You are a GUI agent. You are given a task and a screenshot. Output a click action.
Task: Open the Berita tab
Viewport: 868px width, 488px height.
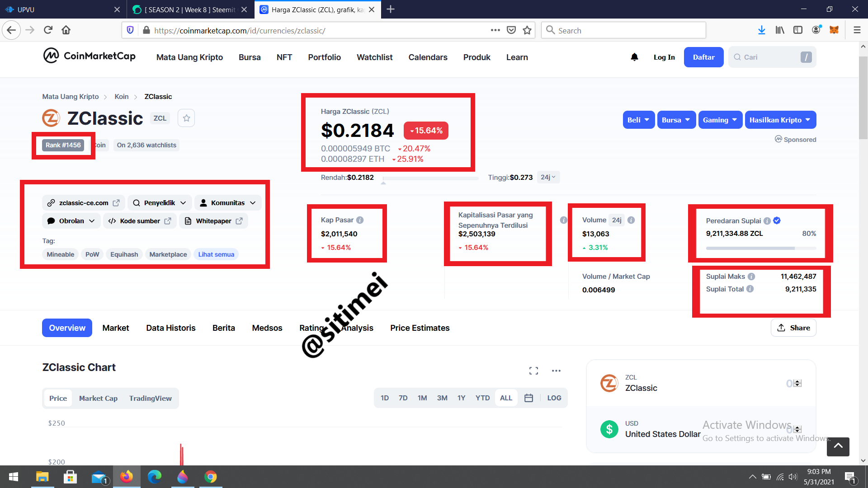(224, 328)
